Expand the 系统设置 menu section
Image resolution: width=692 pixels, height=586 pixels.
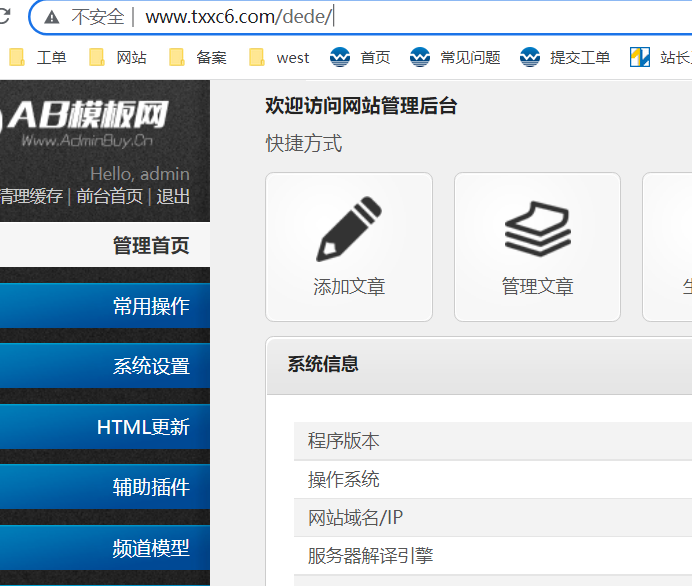point(105,366)
